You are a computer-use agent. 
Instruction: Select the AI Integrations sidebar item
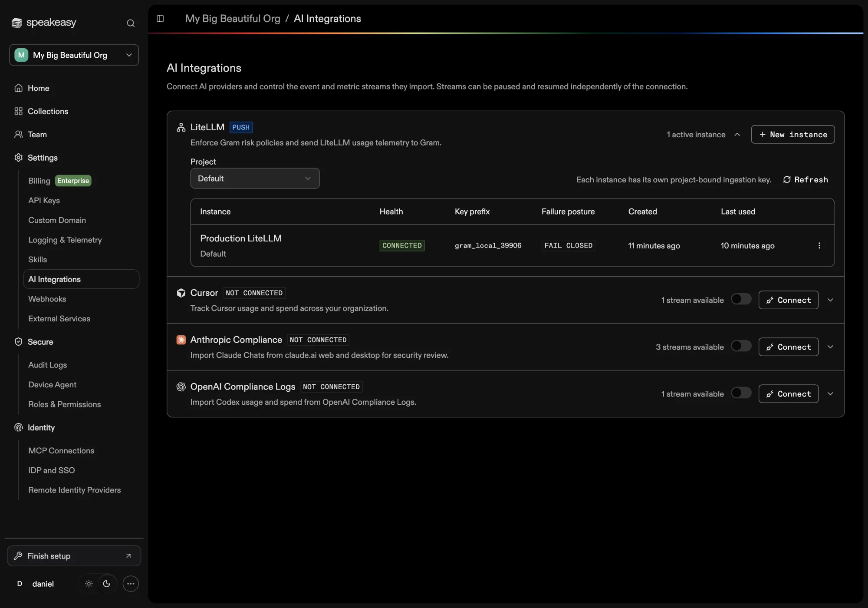[81, 279]
